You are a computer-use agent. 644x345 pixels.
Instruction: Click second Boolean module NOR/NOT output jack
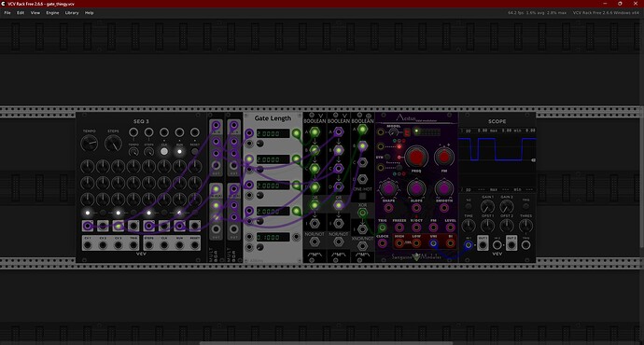click(x=339, y=242)
